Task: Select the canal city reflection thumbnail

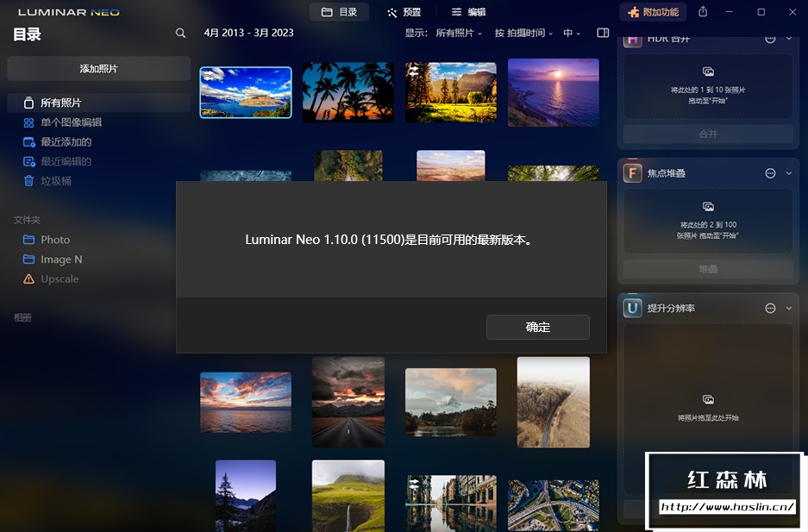Action: click(451, 504)
